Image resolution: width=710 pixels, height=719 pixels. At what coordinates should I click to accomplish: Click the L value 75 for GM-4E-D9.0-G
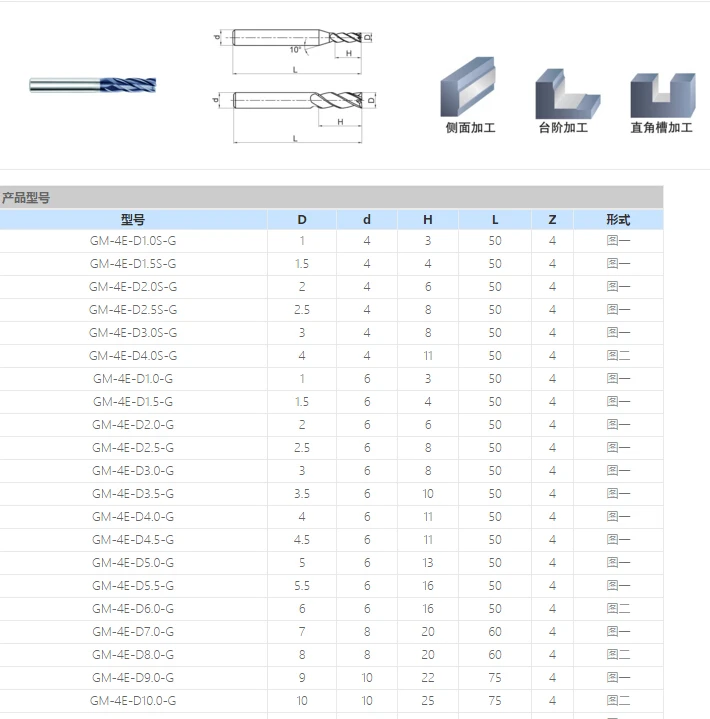coord(495,678)
